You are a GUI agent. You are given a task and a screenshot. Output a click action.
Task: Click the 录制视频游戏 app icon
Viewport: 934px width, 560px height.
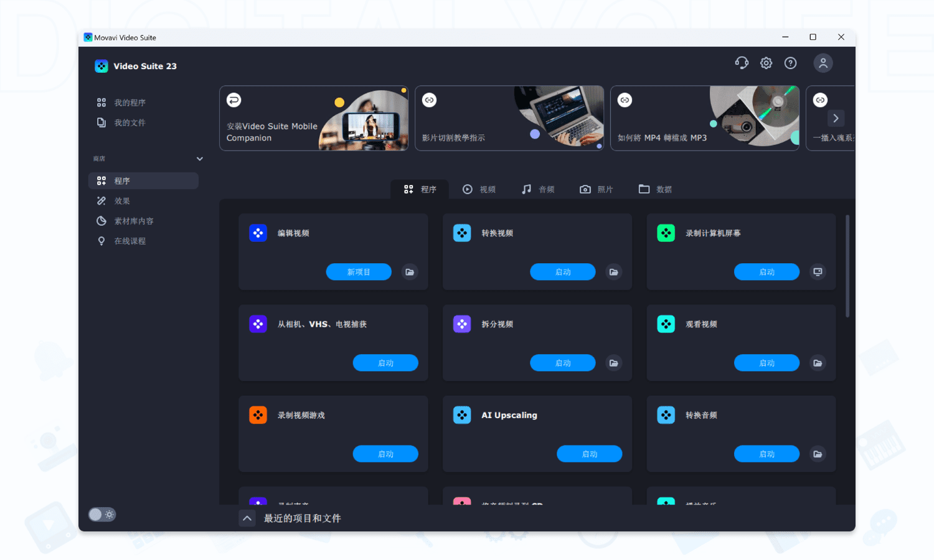258,414
